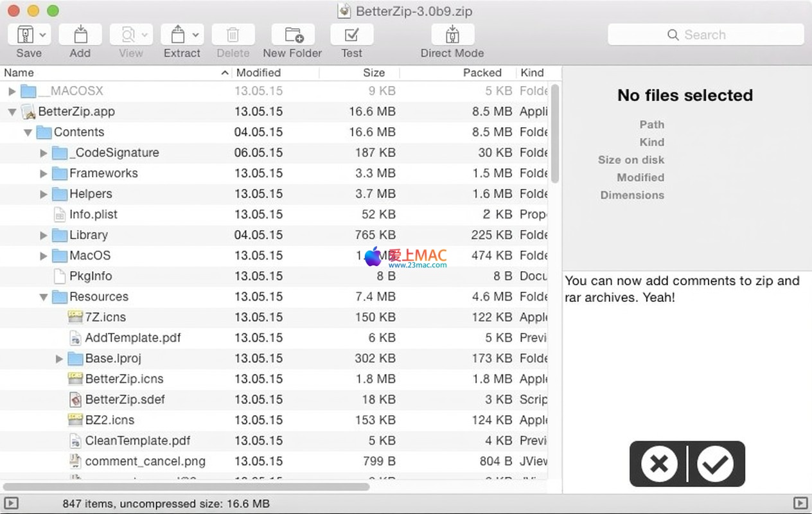Sort by Modified column header

(x=258, y=73)
